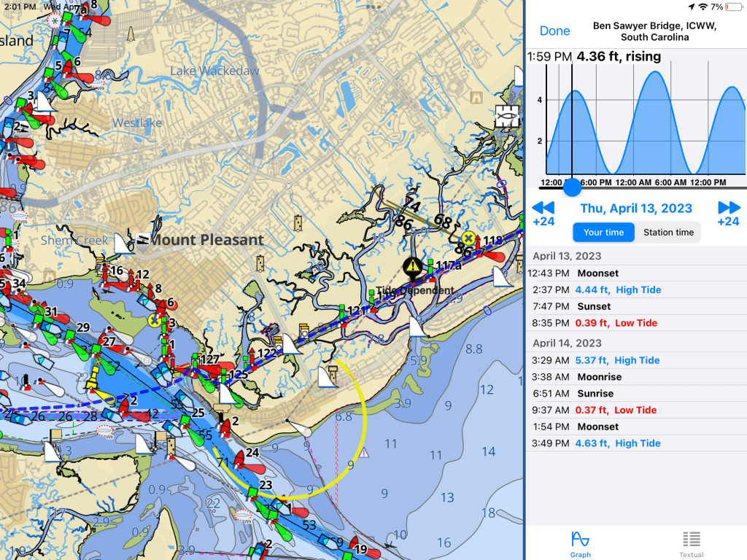Select the Graph tab

coord(581,543)
